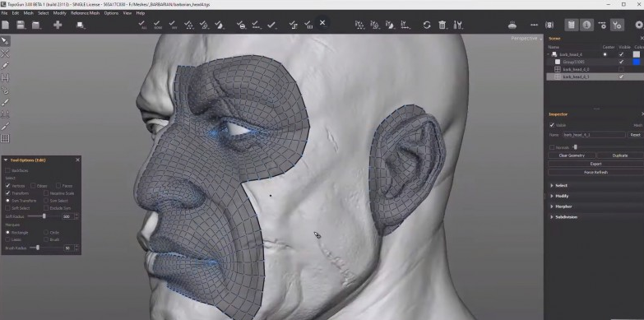644x320 pixels.
Task: Click the settings gear icon at top right
Action: 639,25
